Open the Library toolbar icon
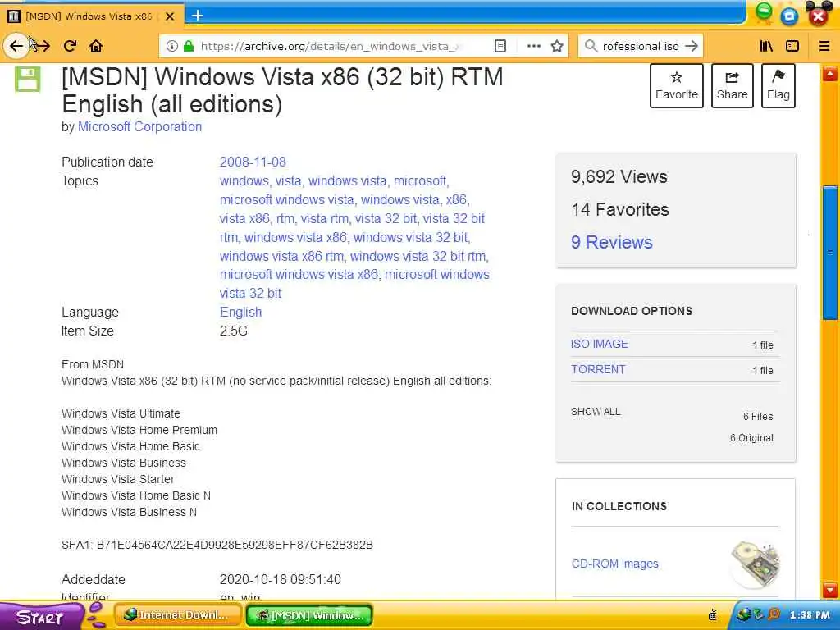 point(767,46)
